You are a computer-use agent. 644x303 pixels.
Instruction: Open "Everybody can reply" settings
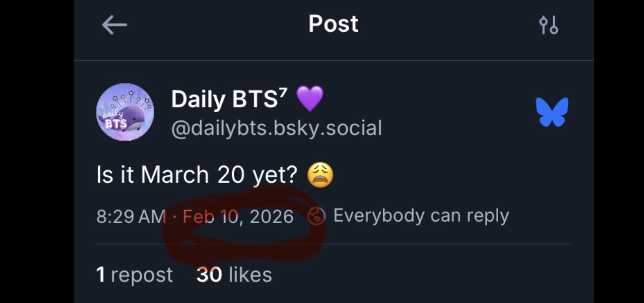point(421,216)
